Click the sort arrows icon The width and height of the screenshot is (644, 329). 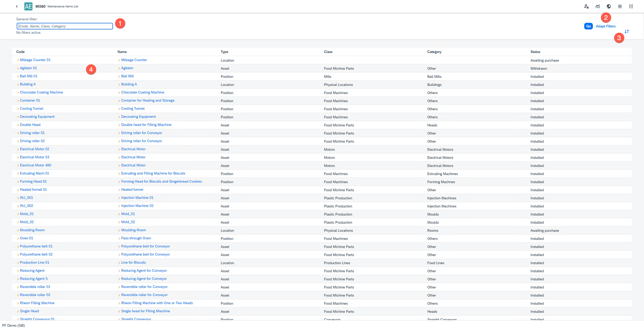click(x=627, y=32)
